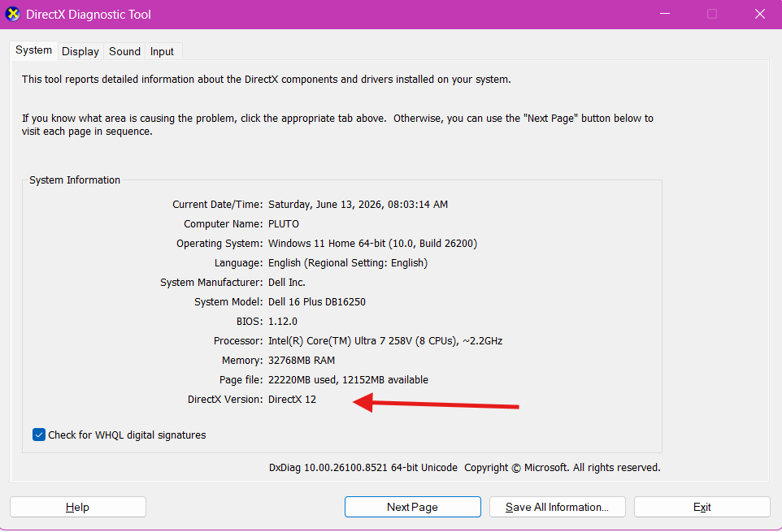782x532 pixels.
Task: Click the Next Page button
Action: click(x=412, y=507)
